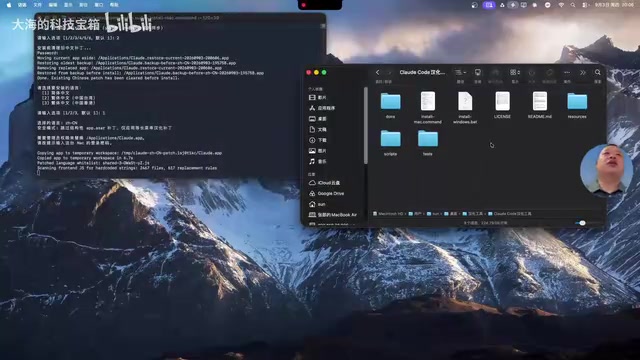640x360 pixels.
Task: Open the Finder list view options dropdown
Action: coord(460,72)
